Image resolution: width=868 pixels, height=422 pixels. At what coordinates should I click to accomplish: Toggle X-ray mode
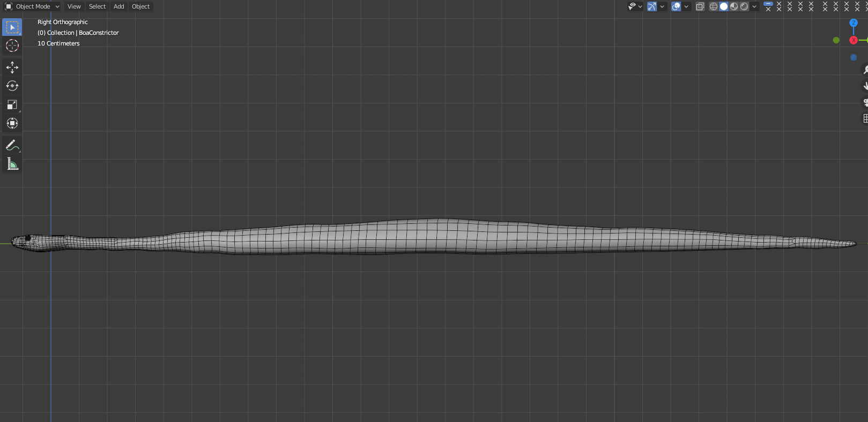(700, 6)
